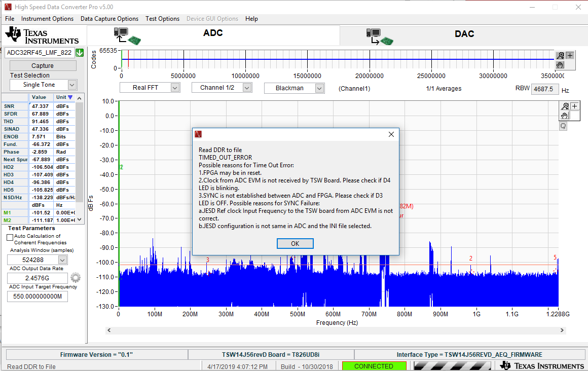The width and height of the screenshot is (588, 371).
Task: Switch to the ADC tab
Action: click(213, 35)
